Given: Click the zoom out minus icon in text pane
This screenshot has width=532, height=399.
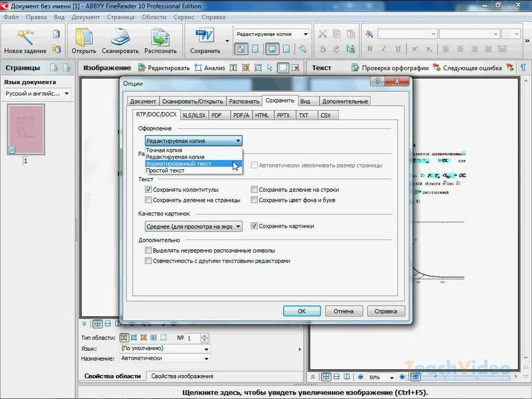Looking at the screenshot, I should (360, 377).
